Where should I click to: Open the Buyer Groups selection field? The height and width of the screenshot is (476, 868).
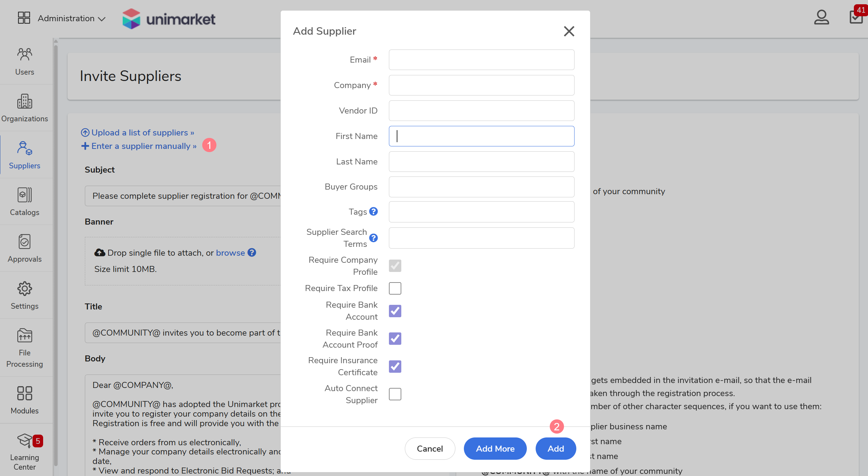481,187
